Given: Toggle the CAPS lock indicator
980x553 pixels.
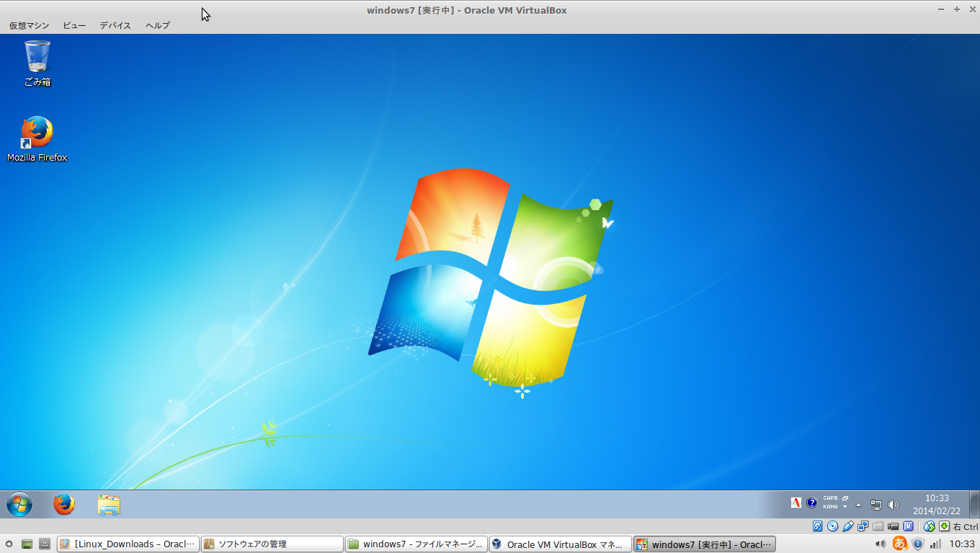Looking at the screenshot, I should (830, 498).
